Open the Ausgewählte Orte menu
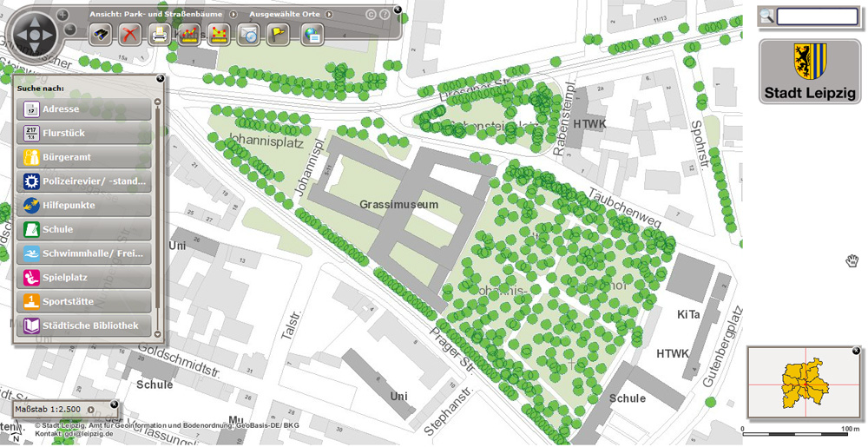Screen dimensions: 868x447 (285, 15)
